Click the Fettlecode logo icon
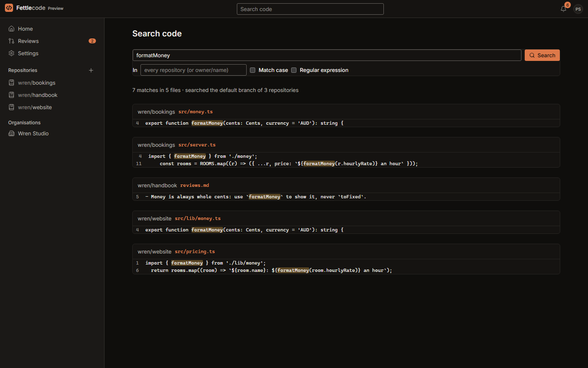 pyautogui.click(x=9, y=8)
